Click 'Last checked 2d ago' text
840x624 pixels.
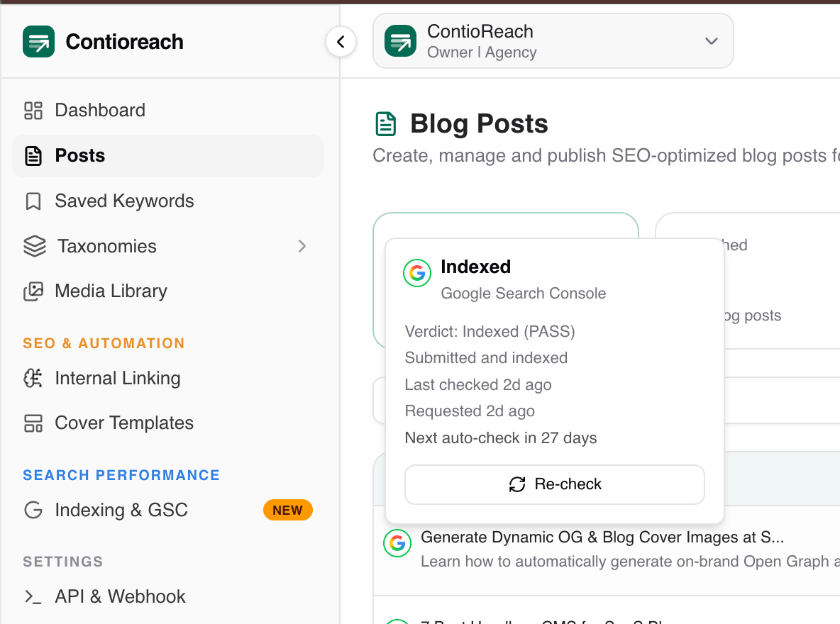pyautogui.click(x=478, y=384)
